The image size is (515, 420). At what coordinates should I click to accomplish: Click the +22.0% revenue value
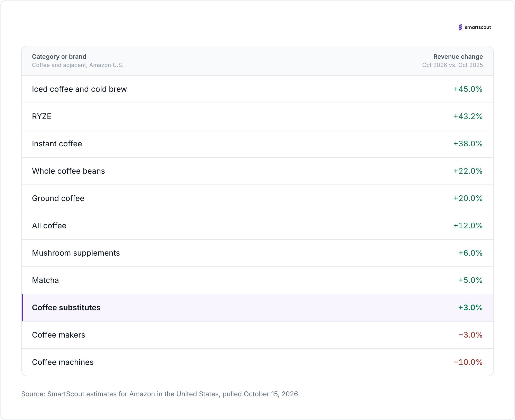[x=468, y=171]
